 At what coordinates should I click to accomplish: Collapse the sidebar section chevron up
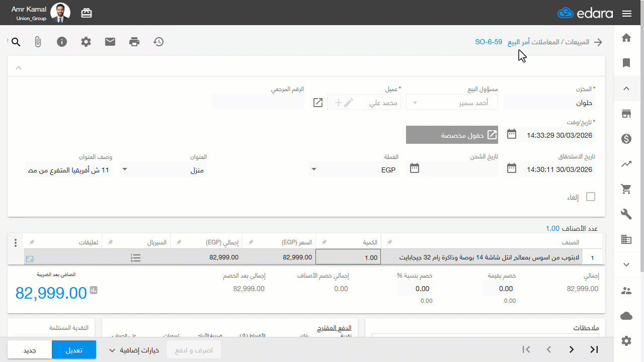(626, 88)
